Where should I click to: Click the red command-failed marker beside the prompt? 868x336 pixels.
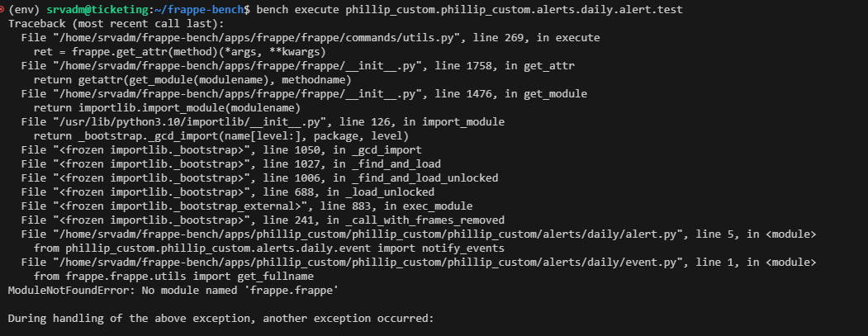pyautogui.click(x=2, y=9)
